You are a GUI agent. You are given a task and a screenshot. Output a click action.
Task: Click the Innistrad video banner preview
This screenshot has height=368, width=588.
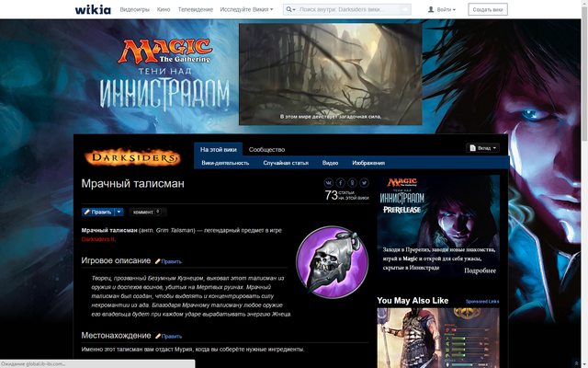pyautogui.click(x=331, y=75)
